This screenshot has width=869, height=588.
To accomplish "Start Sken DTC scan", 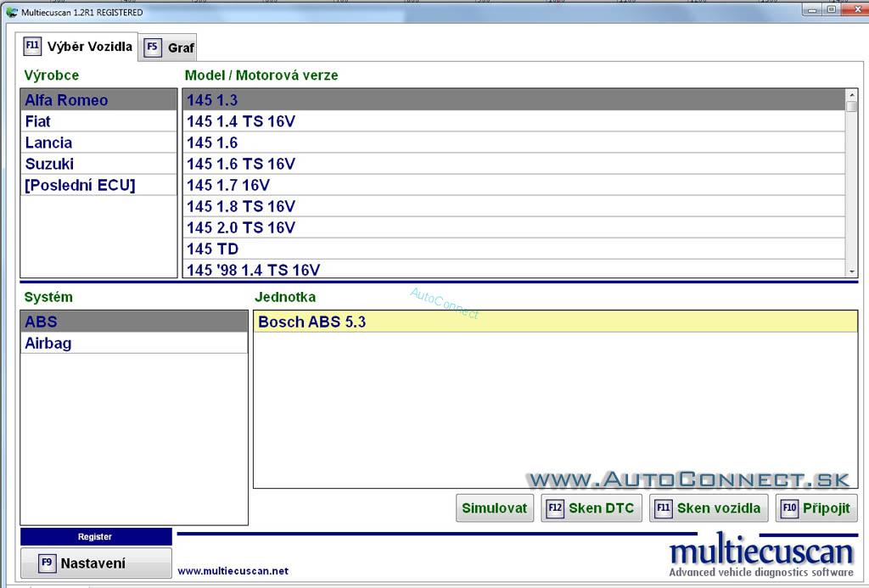I will [x=591, y=508].
